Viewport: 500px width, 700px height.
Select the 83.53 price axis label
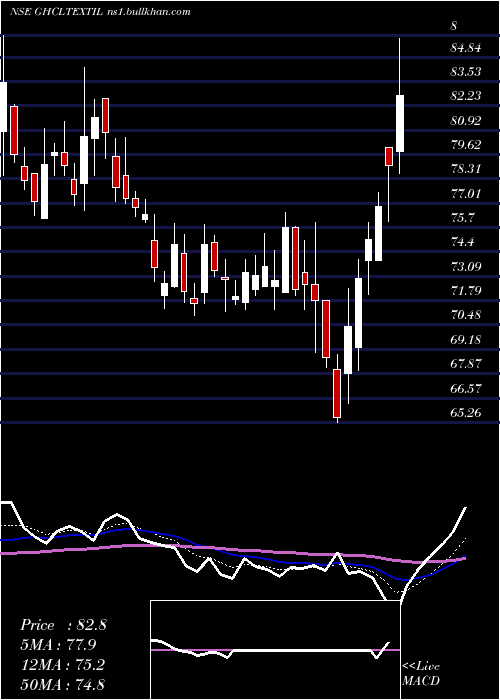(466, 72)
